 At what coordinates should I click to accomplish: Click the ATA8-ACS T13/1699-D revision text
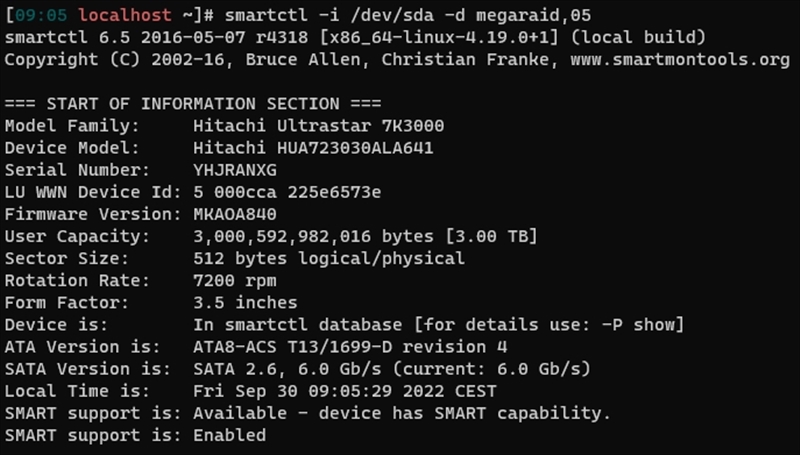point(350,347)
